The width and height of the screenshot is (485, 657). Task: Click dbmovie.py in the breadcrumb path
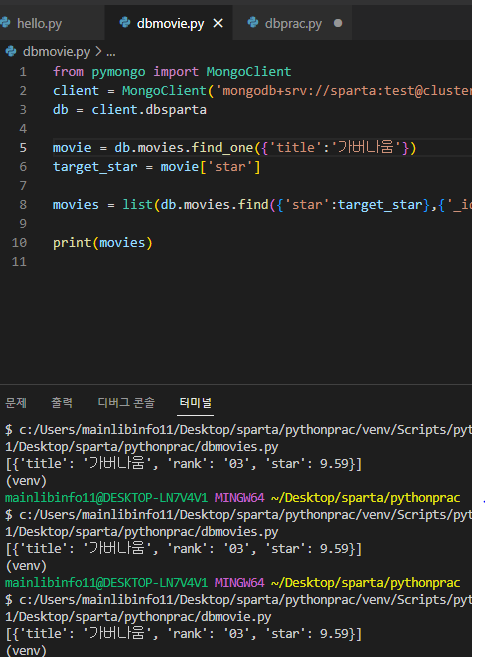pyautogui.click(x=56, y=52)
